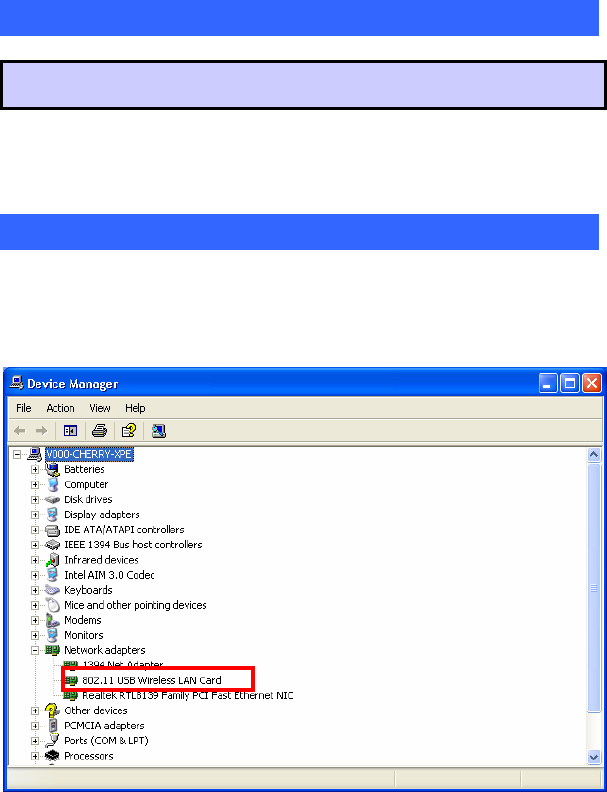Click the scrollbar up arrow
Viewport: 607px width, 792px height.
[594, 454]
